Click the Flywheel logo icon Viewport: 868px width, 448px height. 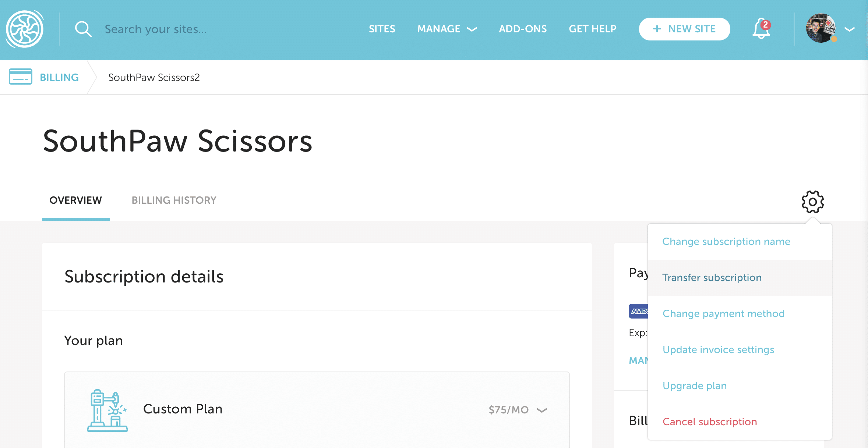(x=25, y=29)
